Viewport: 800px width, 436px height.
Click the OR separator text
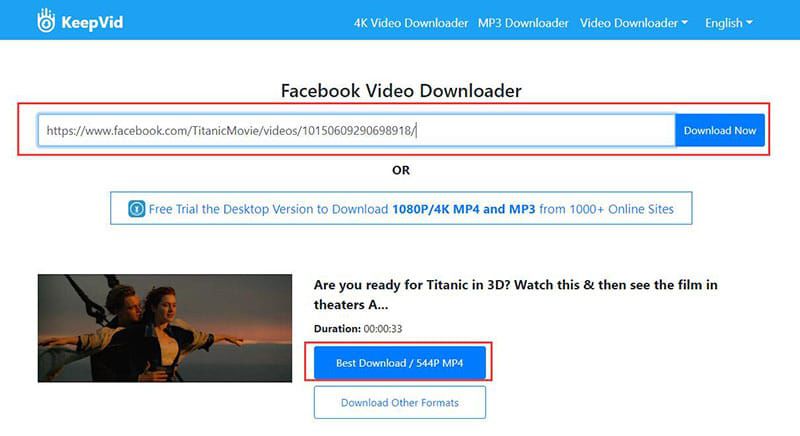pos(401,170)
